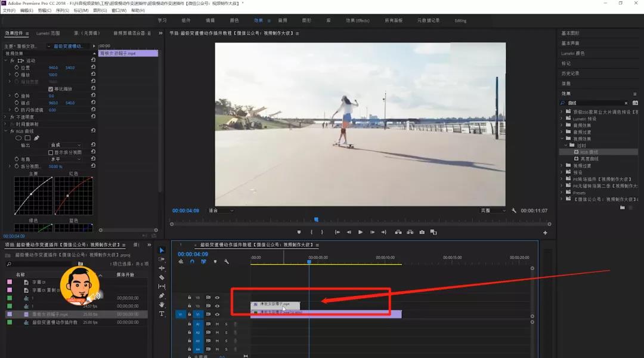
Task: Expand the Lumetri presets folder
Action: [x=562, y=119]
